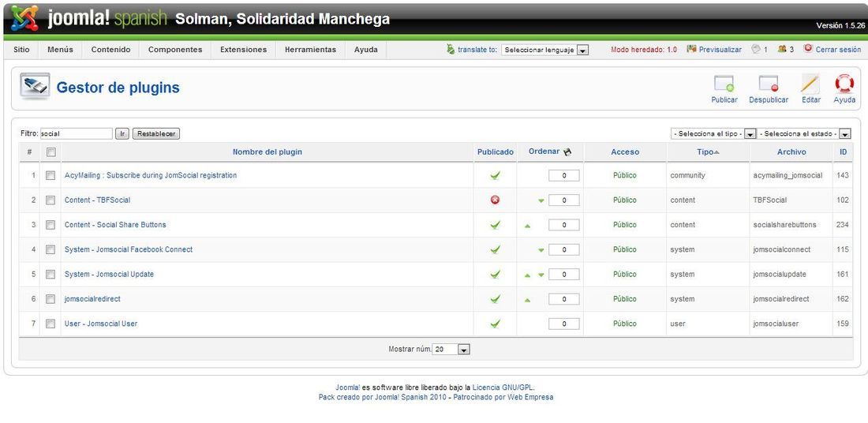The width and height of the screenshot is (868, 423).
Task: Open the Componentes menu
Action: coord(175,49)
